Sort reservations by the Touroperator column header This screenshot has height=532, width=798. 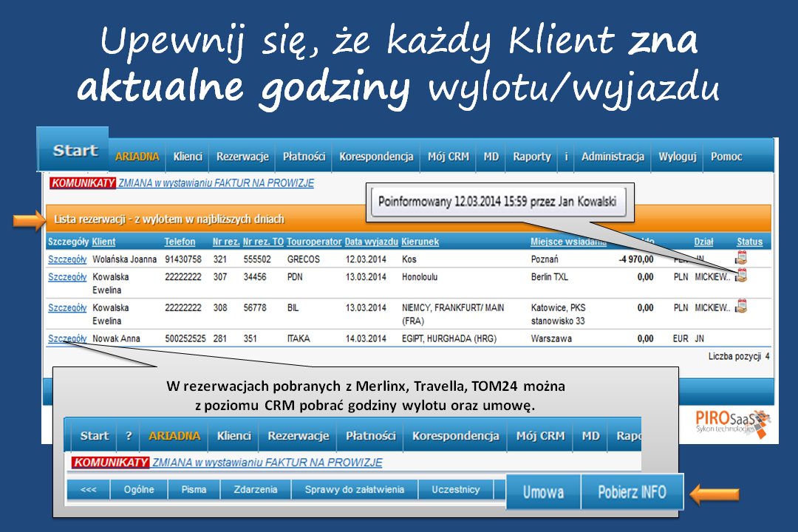tap(314, 242)
